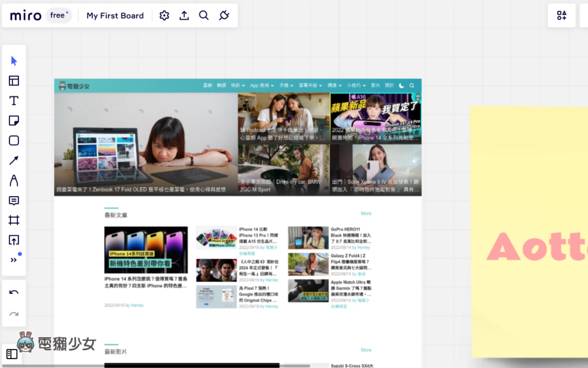The image size is (588, 368).
Task: Click the Galaxy Z Fold4 article text
Action: pos(351,262)
